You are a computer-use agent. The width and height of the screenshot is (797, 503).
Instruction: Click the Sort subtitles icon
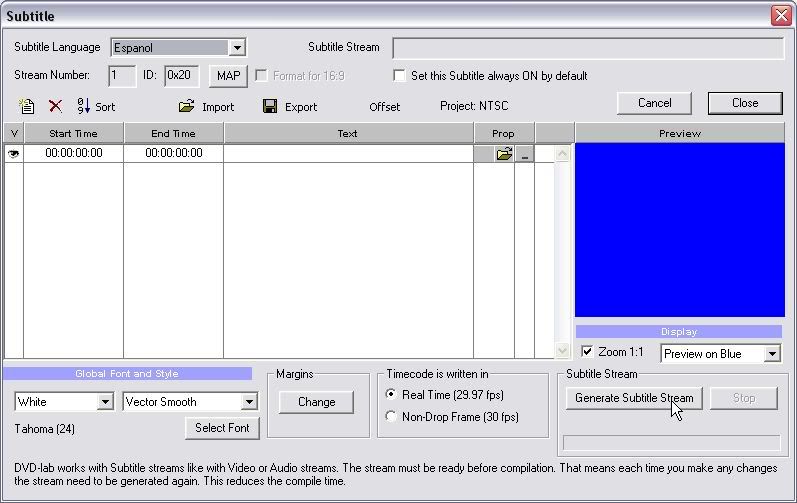(84, 106)
